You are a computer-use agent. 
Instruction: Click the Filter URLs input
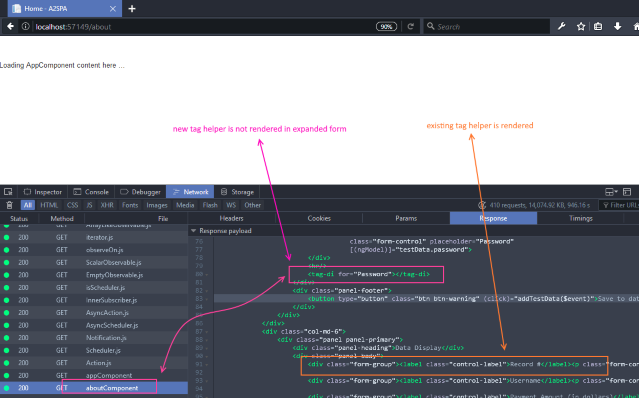619,205
